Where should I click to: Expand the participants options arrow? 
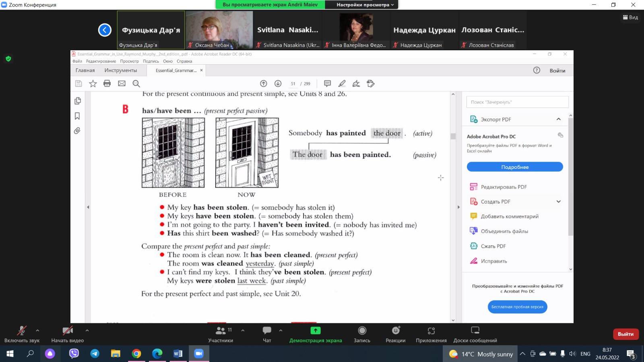(x=243, y=331)
